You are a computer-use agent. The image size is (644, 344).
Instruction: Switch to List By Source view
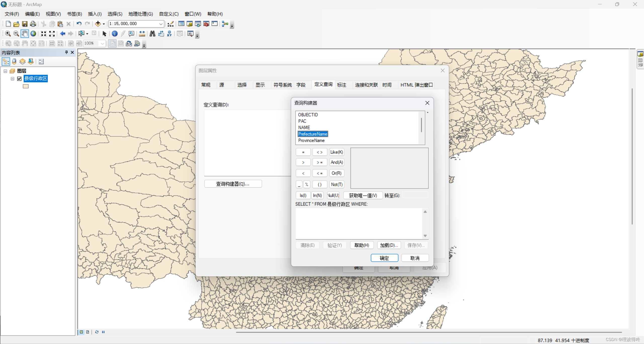(x=14, y=62)
